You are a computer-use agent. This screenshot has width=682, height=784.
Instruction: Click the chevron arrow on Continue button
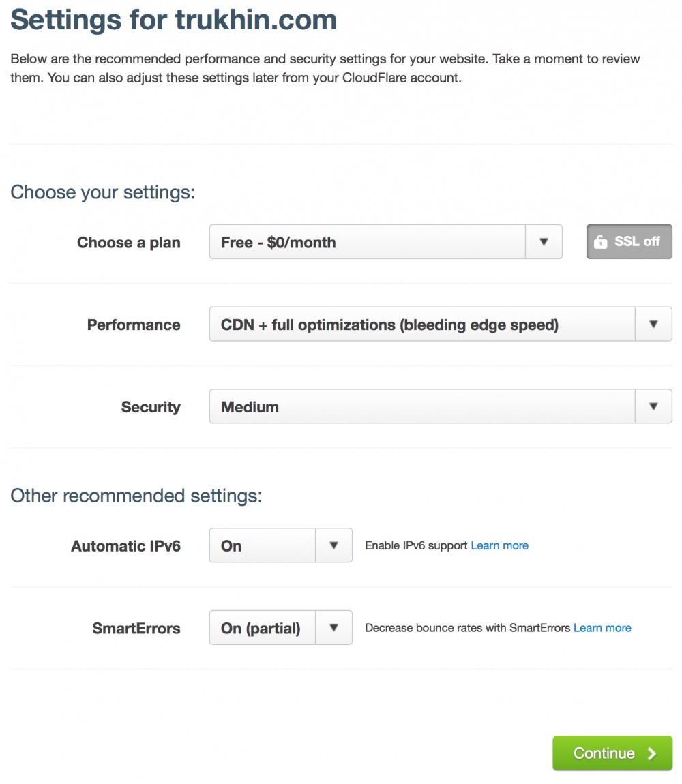coord(652,753)
